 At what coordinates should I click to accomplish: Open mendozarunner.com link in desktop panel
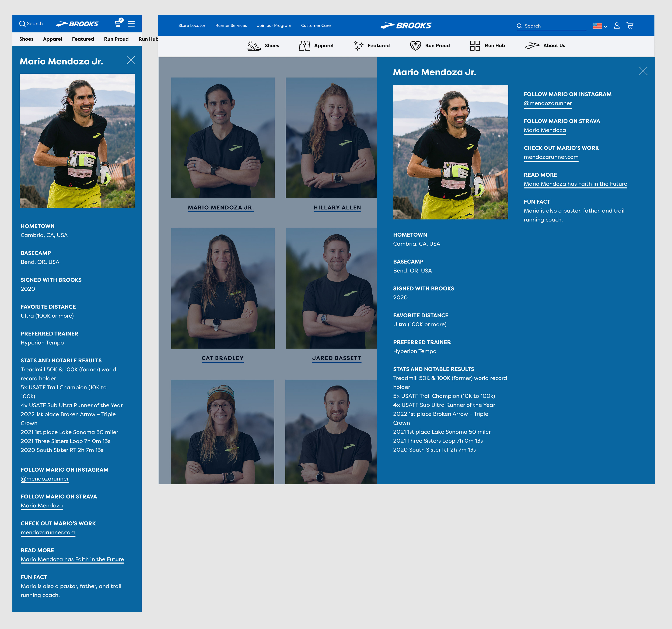[551, 157]
